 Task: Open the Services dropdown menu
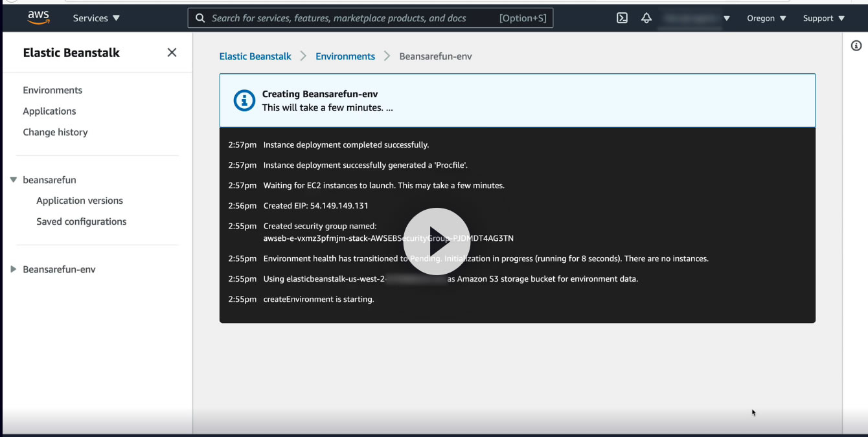(97, 18)
